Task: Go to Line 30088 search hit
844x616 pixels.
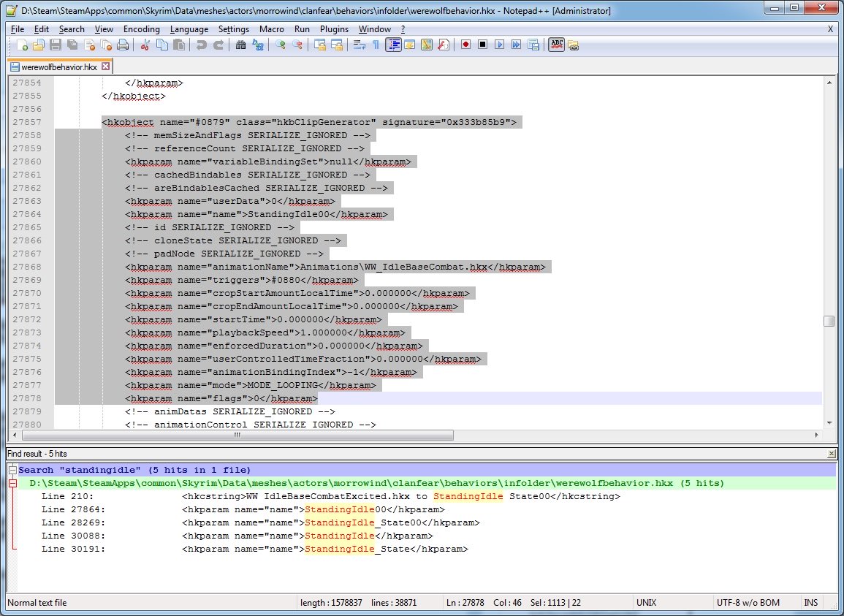Action: [427, 536]
